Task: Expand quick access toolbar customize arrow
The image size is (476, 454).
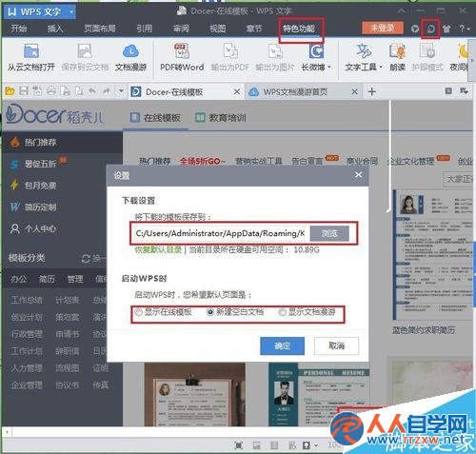Action: coord(121,91)
